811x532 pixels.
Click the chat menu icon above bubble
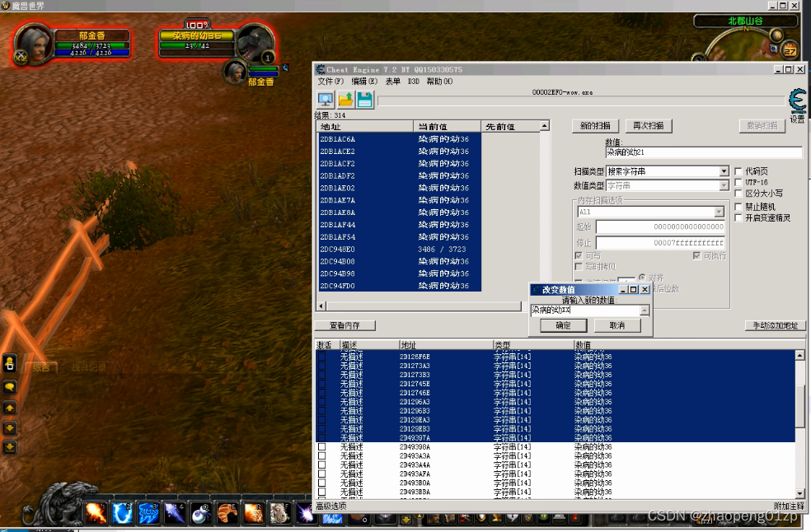click(x=10, y=363)
